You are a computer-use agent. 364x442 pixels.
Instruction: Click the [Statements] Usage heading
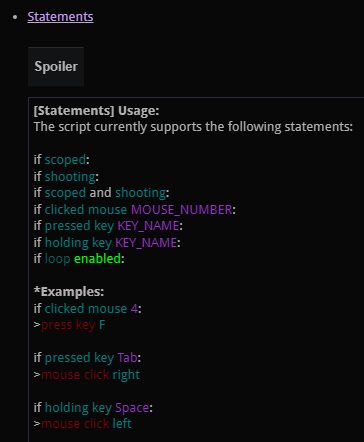96,110
